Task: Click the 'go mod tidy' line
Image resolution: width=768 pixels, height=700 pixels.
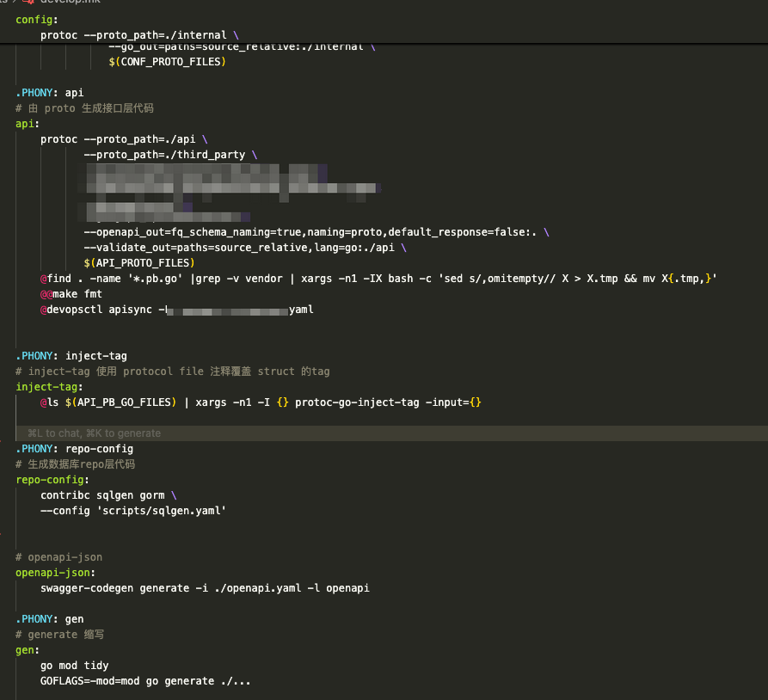Action: point(75,666)
